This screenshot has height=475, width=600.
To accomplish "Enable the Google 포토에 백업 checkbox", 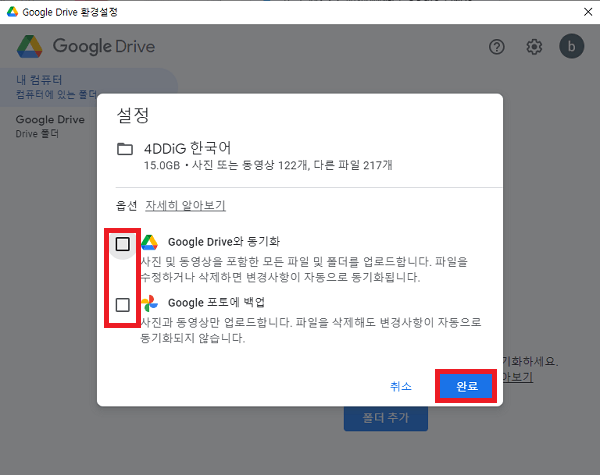I will (122, 305).
